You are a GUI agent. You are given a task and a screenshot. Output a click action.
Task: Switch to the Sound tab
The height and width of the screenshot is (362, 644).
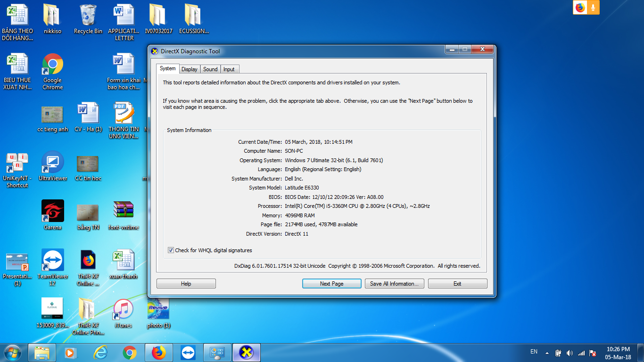[x=210, y=69]
